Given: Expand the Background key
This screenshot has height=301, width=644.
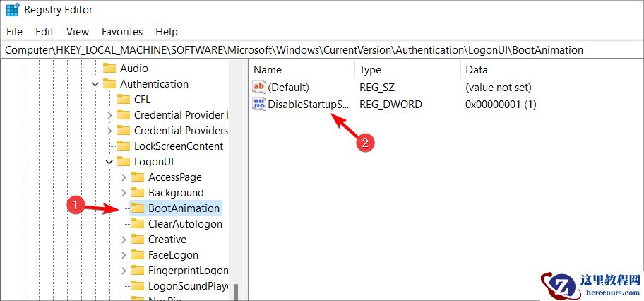Looking at the screenshot, I should [x=124, y=194].
